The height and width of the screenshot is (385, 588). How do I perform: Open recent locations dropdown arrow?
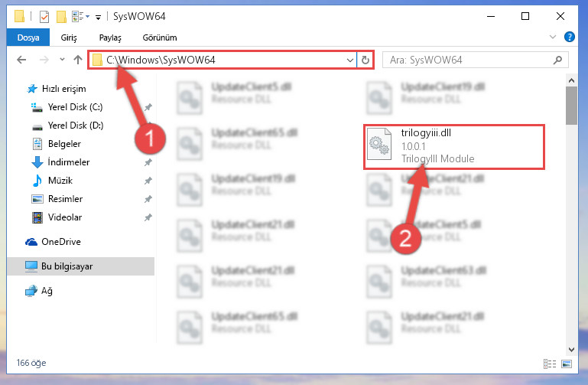click(62, 59)
